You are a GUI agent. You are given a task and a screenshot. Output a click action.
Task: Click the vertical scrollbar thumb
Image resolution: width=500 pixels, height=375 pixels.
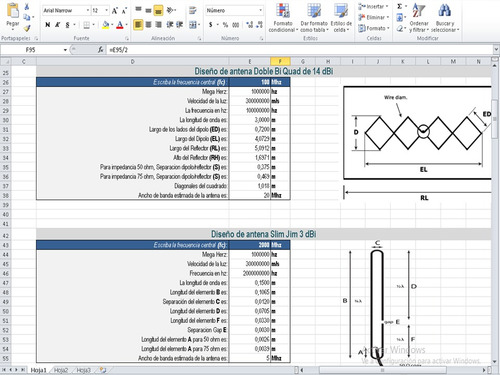pyautogui.click(x=495, y=118)
